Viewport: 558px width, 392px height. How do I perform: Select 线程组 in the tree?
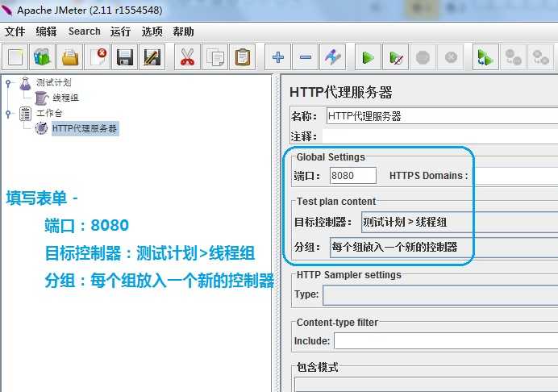pos(65,98)
